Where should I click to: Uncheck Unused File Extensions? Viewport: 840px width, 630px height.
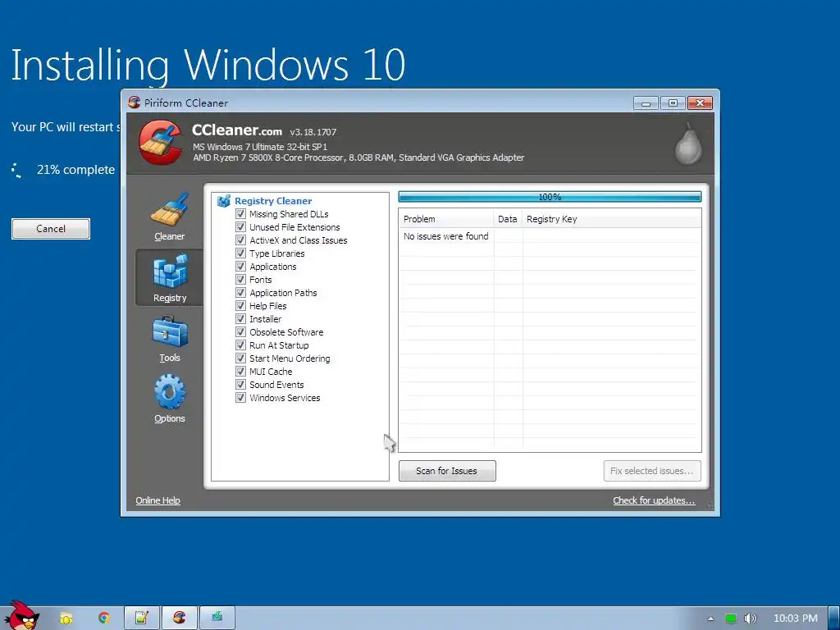240,226
